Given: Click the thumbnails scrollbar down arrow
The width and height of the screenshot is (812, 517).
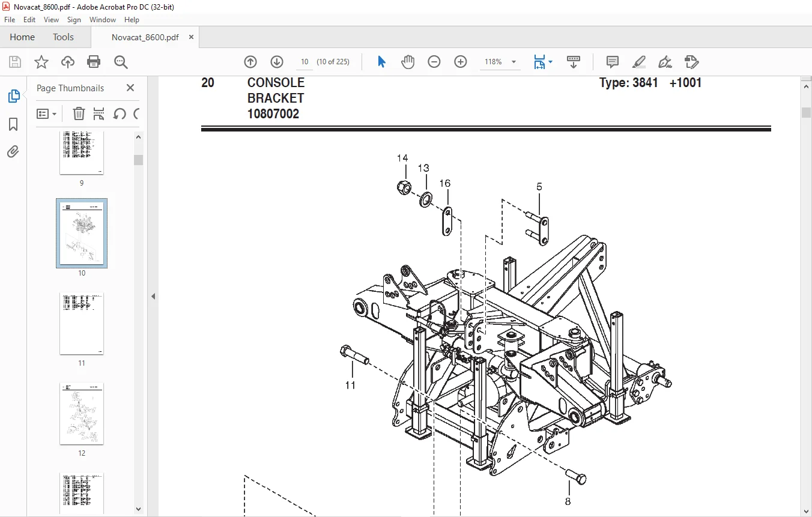Looking at the screenshot, I should point(139,509).
